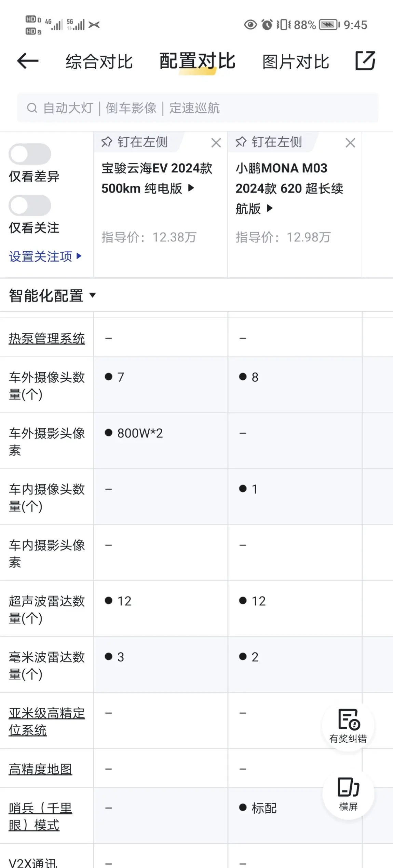The height and width of the screenshot is (868, 393).
Task: Open the 图片对比 tab
Action: tap(296, 62)
